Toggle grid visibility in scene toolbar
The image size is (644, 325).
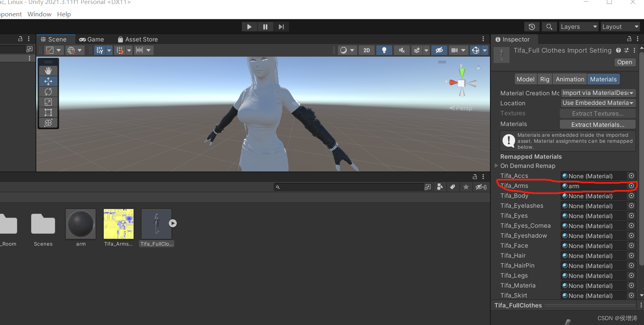[x=100, y=50]
